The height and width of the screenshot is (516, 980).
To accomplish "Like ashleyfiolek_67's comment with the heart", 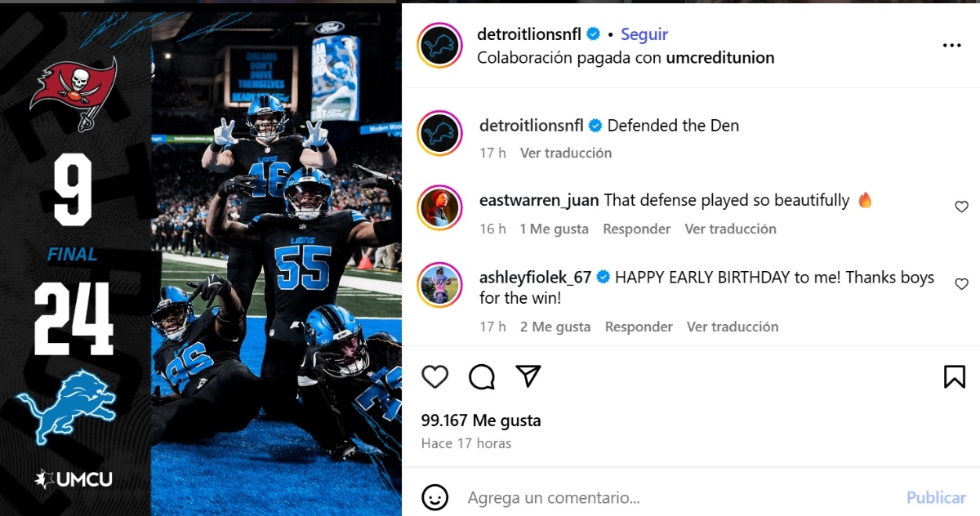I will 961,284.
